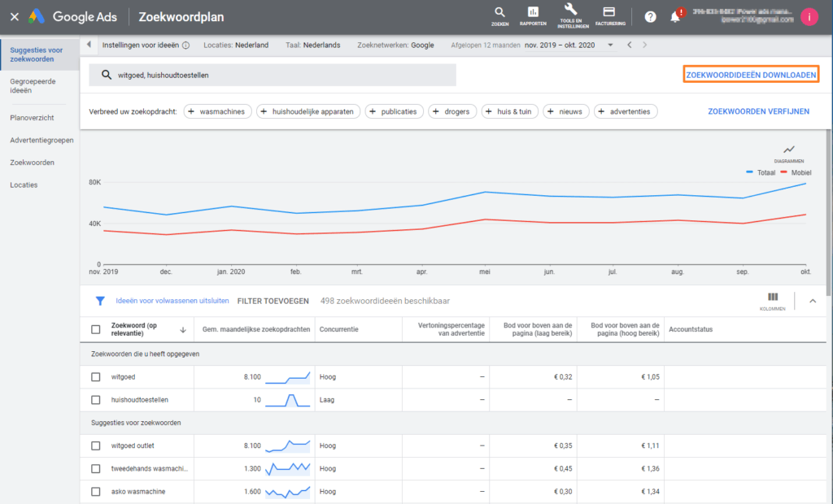Image resolution: width=833 pixels, height=504 pixels.
Task: Go to previous date period arrow
Action: [630, 46]
